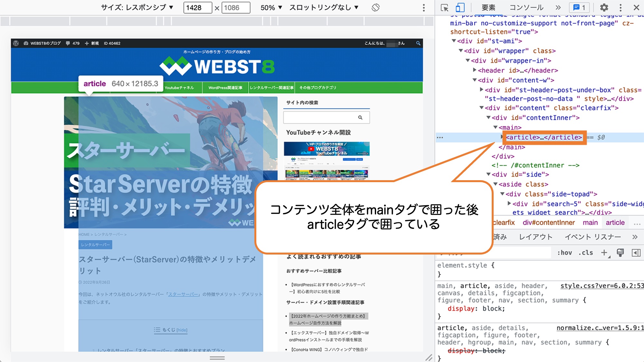The image size is (644, 362).
Task: Open the その他ブログカテゴリ nav menu item
Action: click(318, 88)
